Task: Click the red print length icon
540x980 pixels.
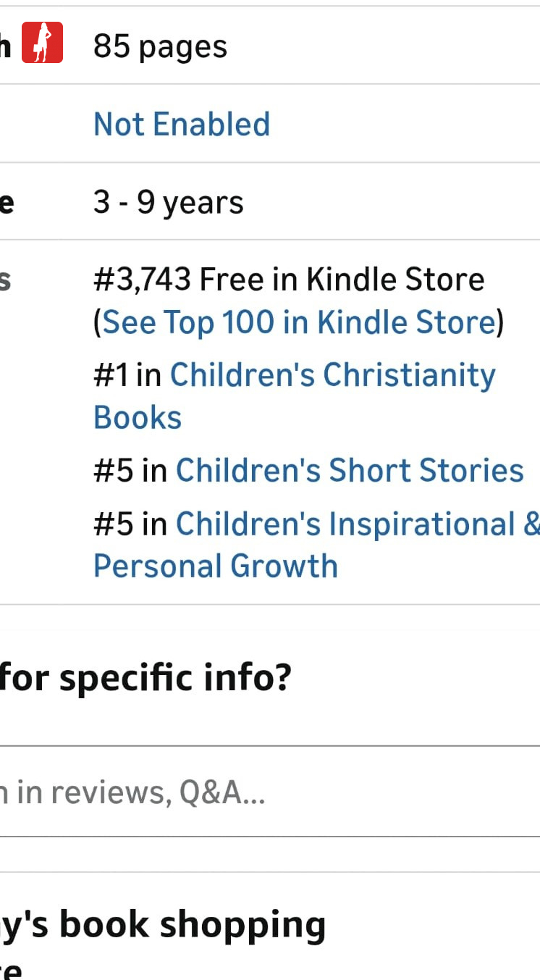Action: (x=42, y=43)
